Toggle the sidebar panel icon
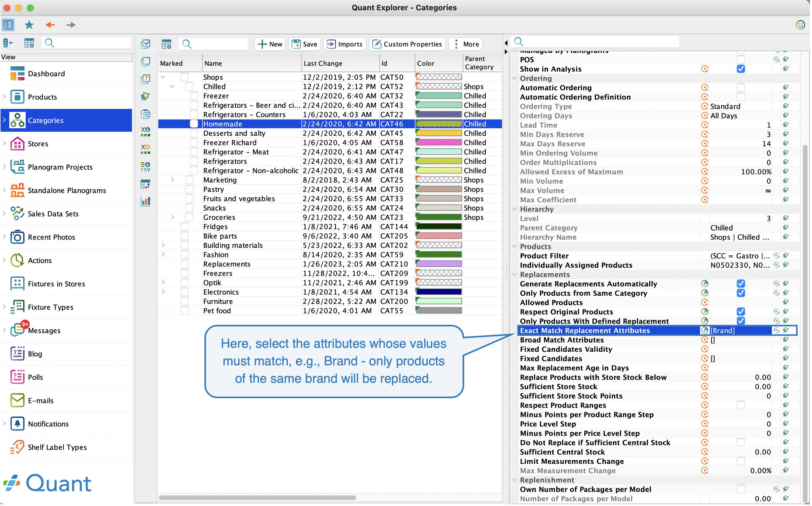Screen dimensions: 812x506 (8, 25)
